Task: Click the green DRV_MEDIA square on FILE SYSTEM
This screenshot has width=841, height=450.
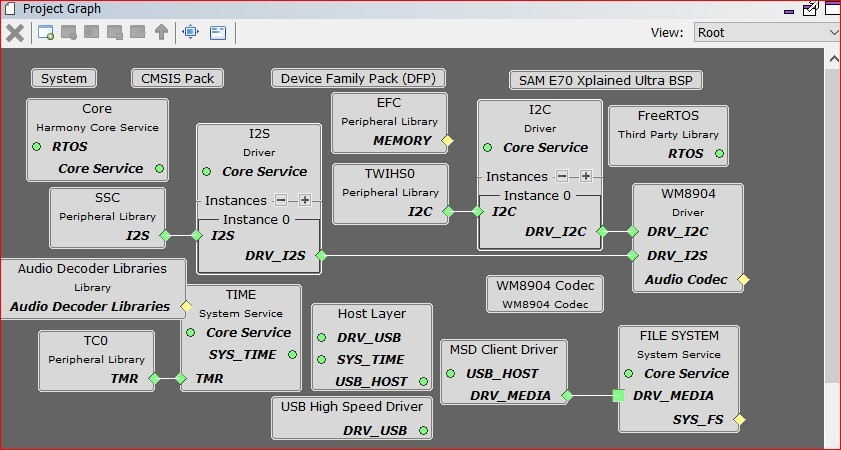Action: tap(618, 396)
